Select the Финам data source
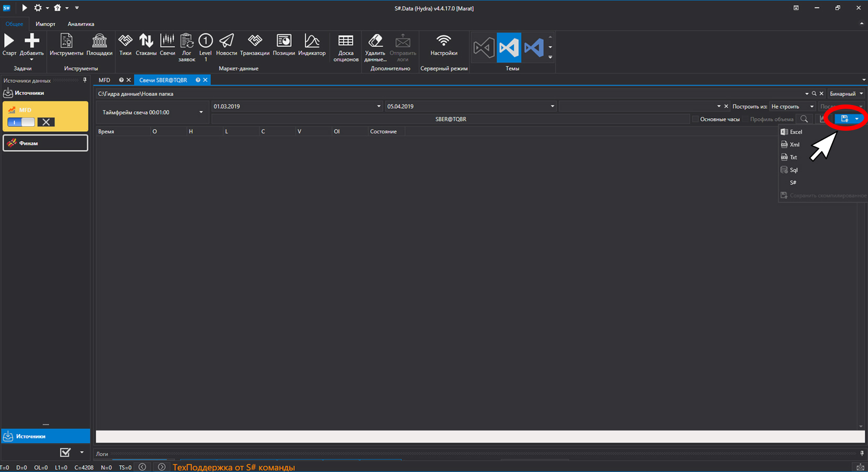Image resolution: width=868 pixels, height=472 pixels. [46, 143]
